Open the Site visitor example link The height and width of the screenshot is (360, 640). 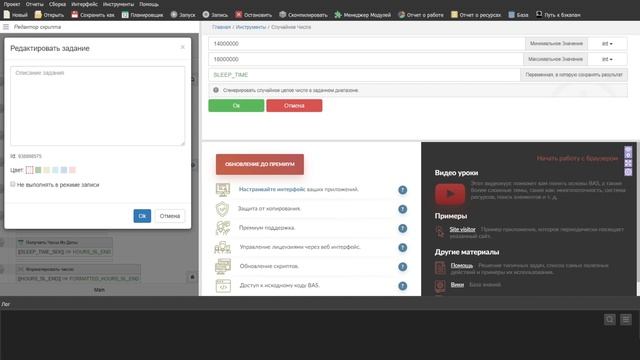(462, 229)
